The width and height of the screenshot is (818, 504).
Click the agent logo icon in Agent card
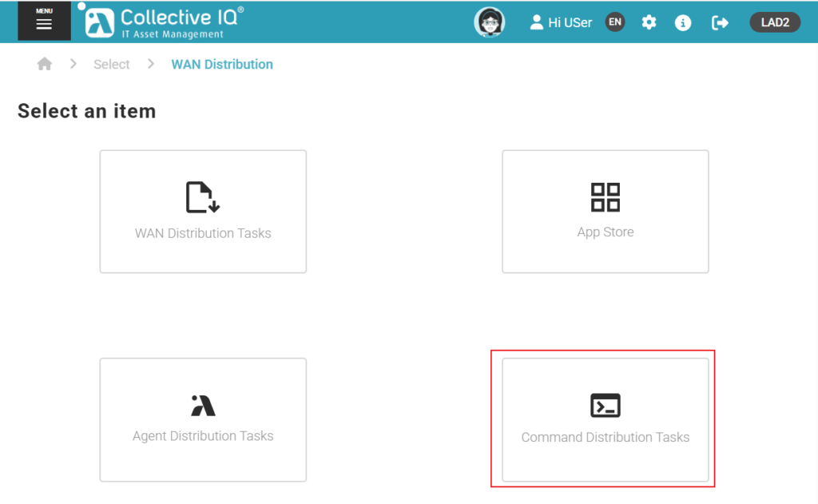pos(203,406)
